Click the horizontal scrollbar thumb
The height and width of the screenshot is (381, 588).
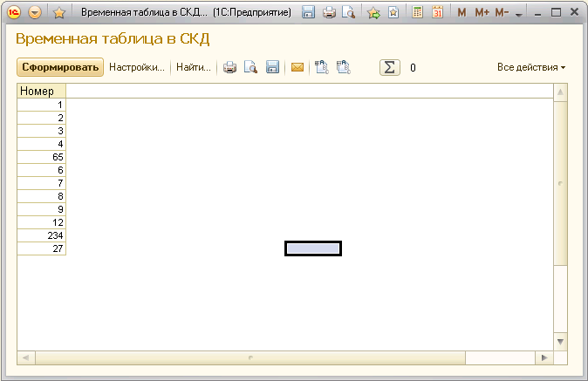point(250,357)
